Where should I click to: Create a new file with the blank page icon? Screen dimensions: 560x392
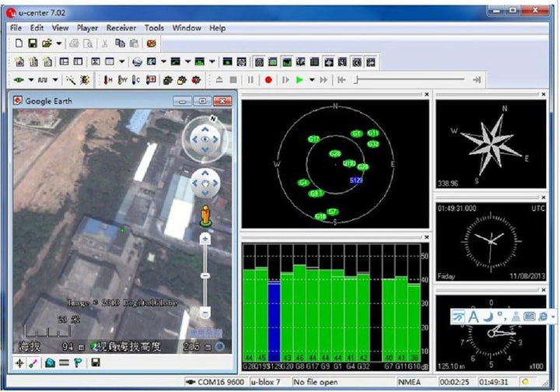(19, 44)
